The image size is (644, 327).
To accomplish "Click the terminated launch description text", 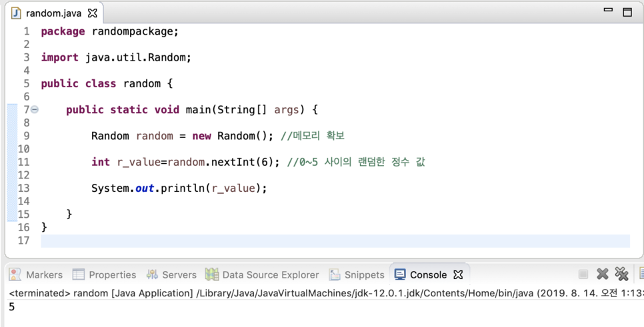I will coord(326,293).
